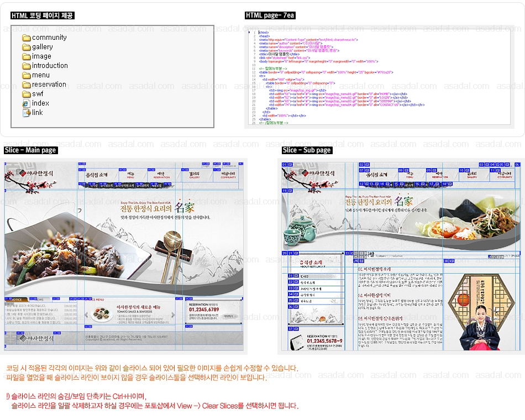Click the celadon teapot image on sub page
The image size is (525, 420).
point(300,229)
